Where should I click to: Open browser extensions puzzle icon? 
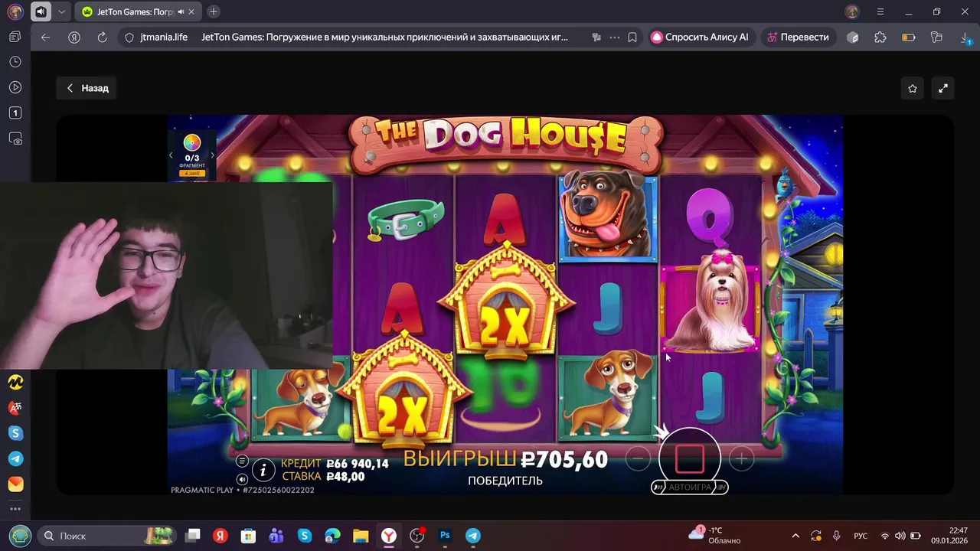(x=880, y=37)
